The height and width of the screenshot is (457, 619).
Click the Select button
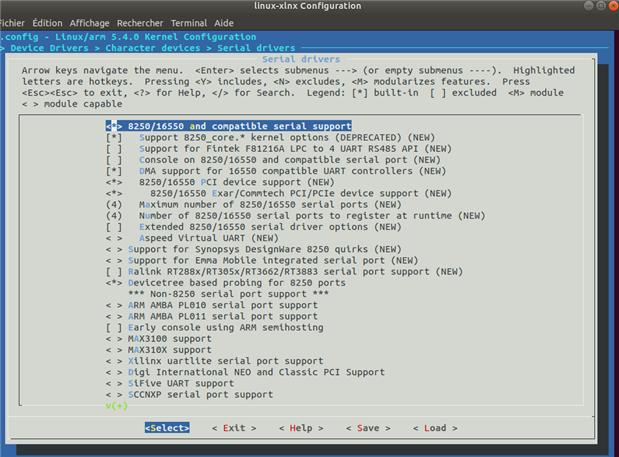pyautogui.click(x=167, y=428)
